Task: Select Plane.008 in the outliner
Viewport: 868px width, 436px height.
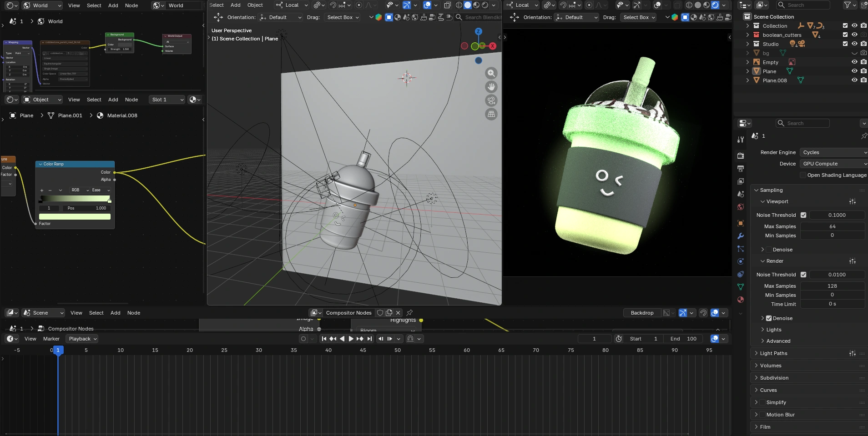Action: click(x=775, y=80)
